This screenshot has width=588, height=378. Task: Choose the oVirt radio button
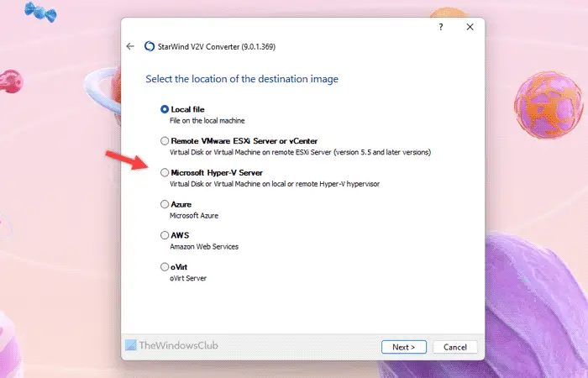click(165, 267)
